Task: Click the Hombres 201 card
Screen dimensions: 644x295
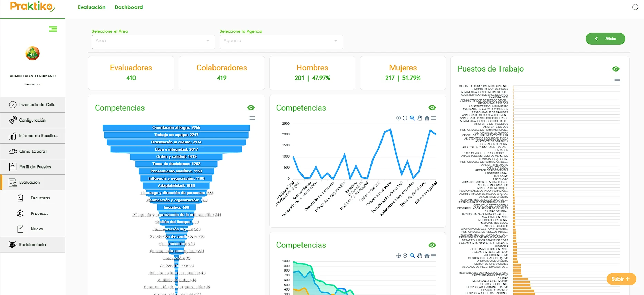Action: (x=312, y=73)
